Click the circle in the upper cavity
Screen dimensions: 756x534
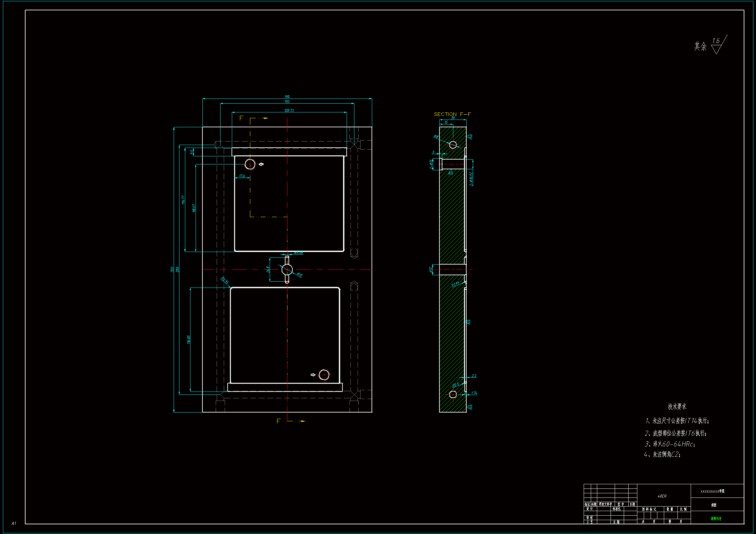pos(250,164)
